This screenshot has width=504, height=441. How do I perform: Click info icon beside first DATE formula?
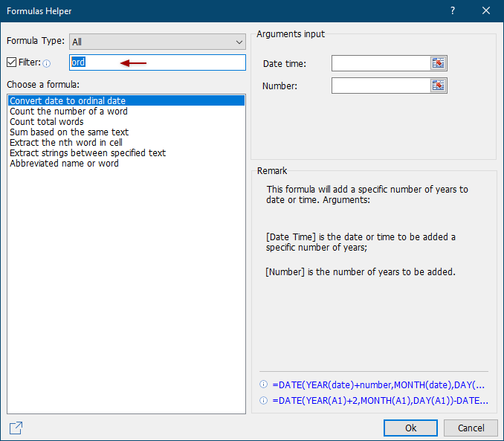click(x=263, y=384)
